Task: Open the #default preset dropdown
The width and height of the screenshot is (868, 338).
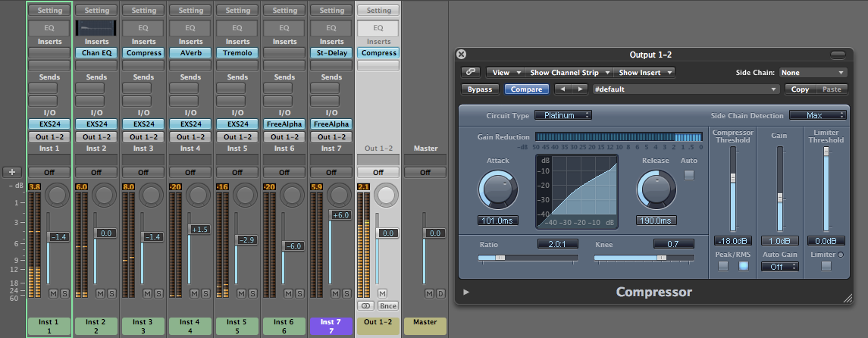Action: pyautogui.click(x=685, y=89)
